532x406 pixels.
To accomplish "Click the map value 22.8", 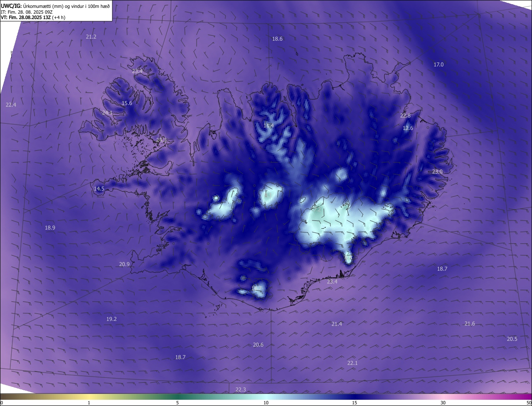I will coord(405,116).
